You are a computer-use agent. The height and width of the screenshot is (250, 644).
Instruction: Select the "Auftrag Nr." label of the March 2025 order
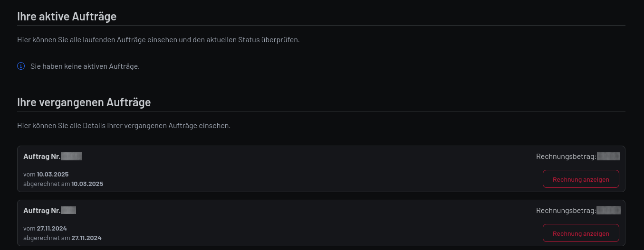[x=42, y=156]
